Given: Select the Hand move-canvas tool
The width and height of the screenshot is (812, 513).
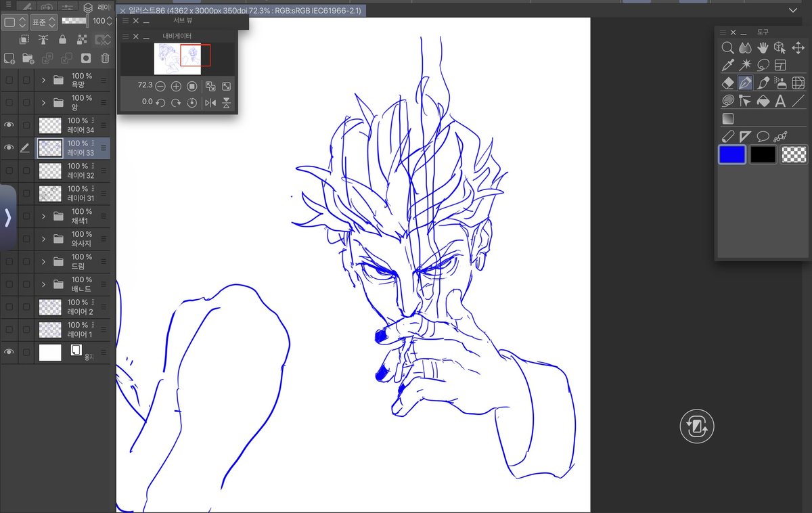Looking at the screenshot, I should pos(763,48).
